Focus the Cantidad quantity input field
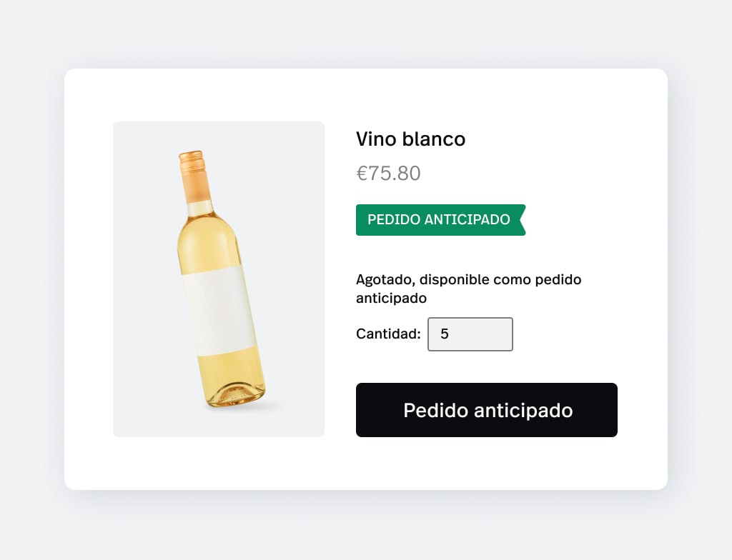The width and height of the screenshot is (732, 560). (x=470, y=334)
